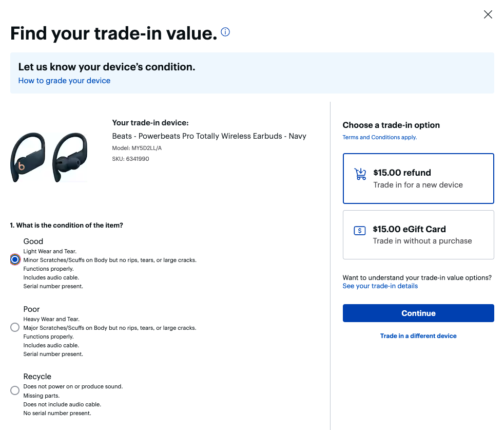Viewport: 504px width, 430px height.
Task: Open the Terms and Conditions link
Action: click(x=379, y=137)
